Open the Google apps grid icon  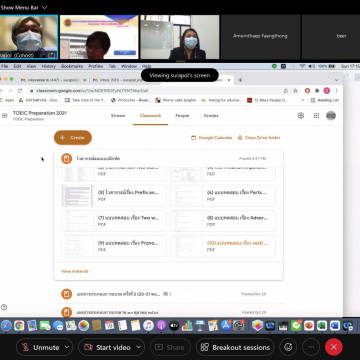(316, 116)
